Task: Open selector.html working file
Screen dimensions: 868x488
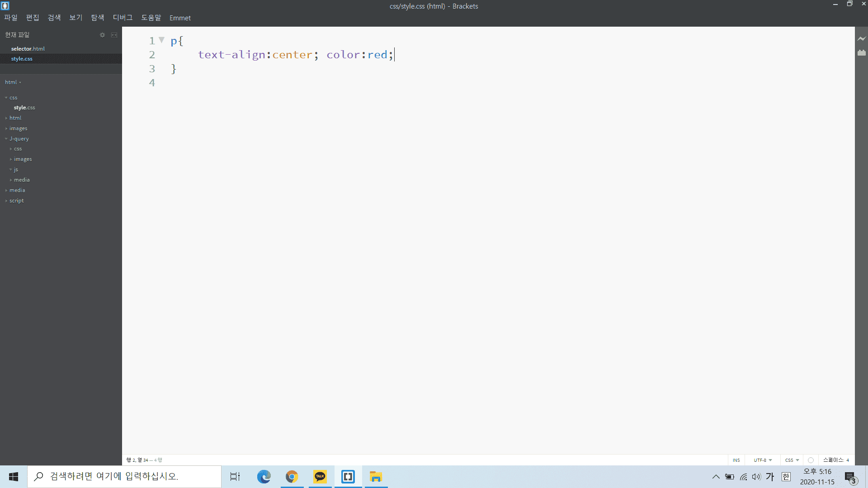Action: pos(28,48)
